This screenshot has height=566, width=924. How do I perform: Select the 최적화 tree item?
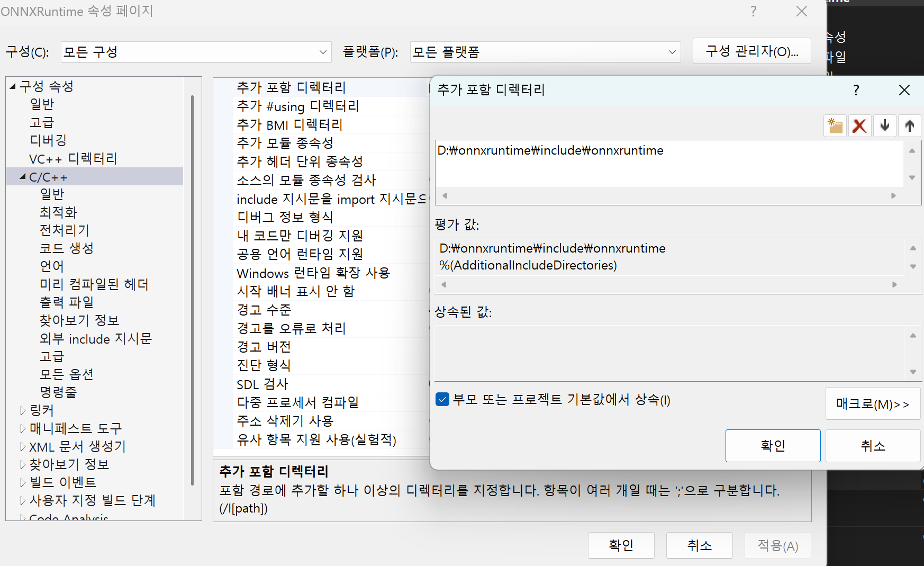point(58,212)
